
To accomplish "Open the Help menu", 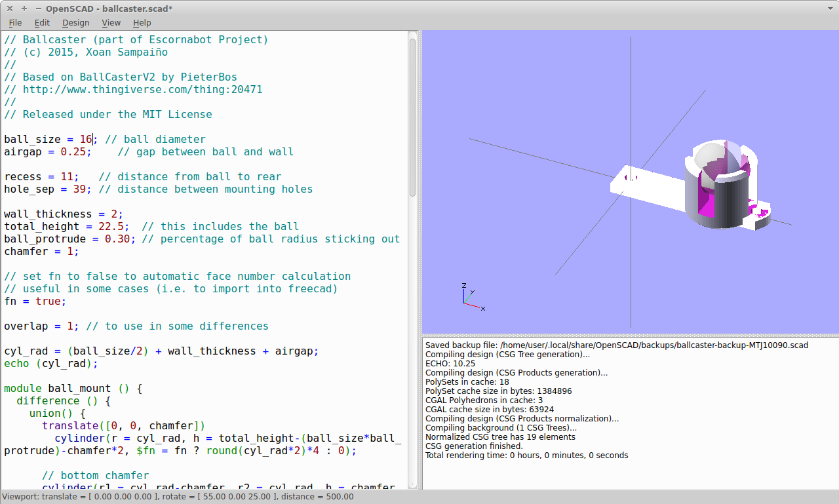I will [142, 22].
